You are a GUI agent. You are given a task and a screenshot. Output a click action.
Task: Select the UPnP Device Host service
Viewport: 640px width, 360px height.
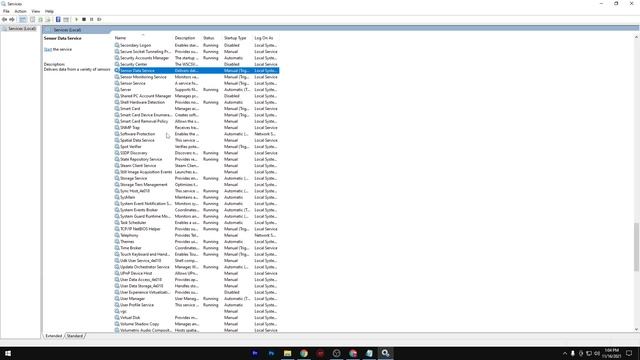197,273
